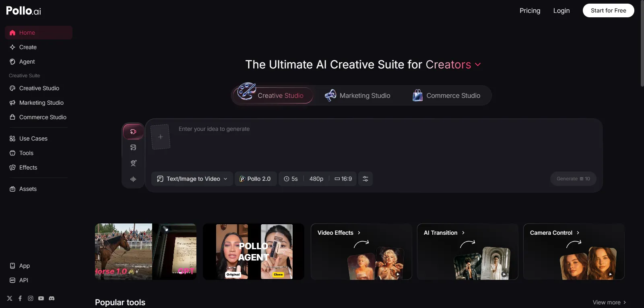Open the Horse 1.0 banner thumbnail
This screenshot has height=308, width=644.
pos(146,252)
